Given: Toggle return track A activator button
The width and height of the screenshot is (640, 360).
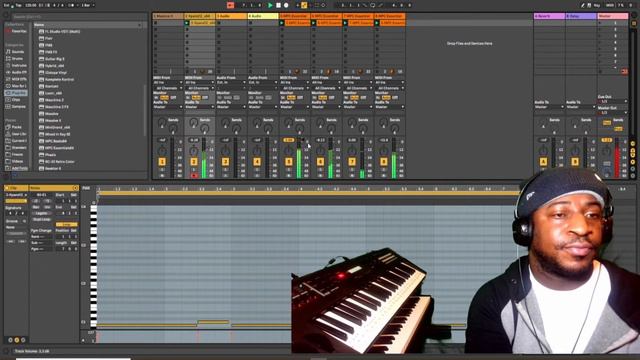Looking at the screenshot, I should (543, 162).
